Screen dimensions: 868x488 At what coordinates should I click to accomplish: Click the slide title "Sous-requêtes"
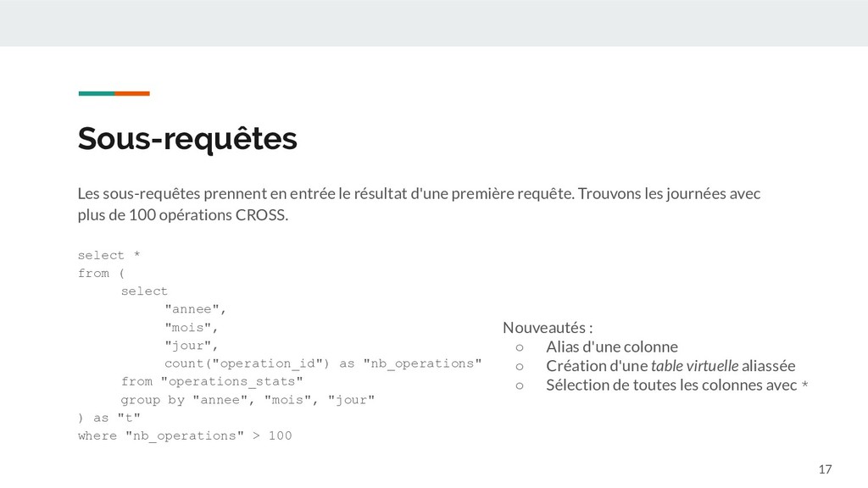[187, 138]
